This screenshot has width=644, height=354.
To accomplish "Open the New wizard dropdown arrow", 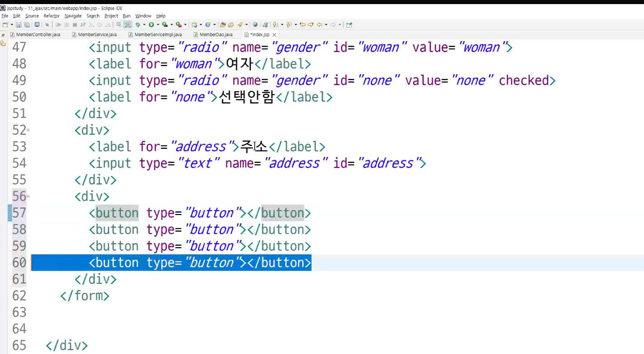I will 12,24.
